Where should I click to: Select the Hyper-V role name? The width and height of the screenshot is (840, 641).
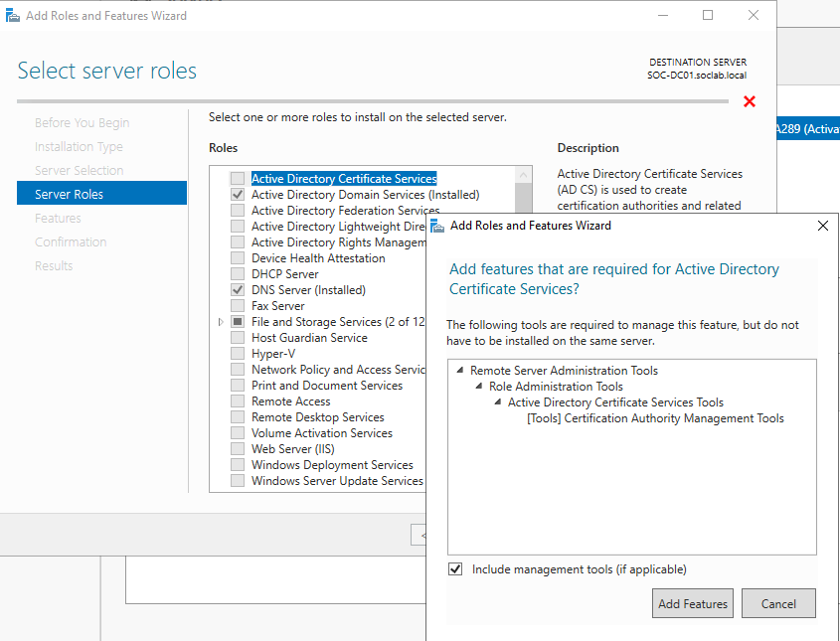tap(273, 354)
